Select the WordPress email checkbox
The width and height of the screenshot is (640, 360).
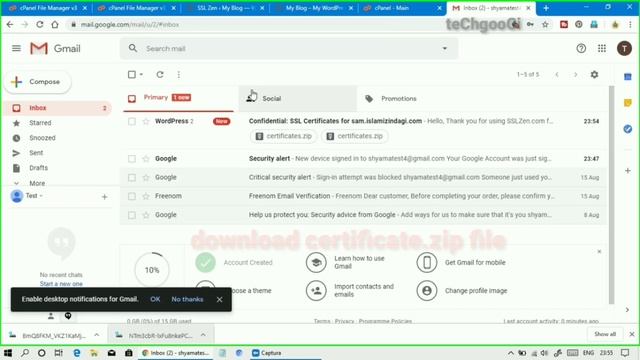tap(131, 121)
